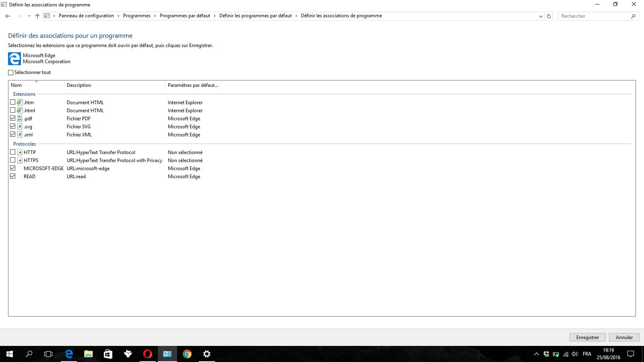Click the battery status tray icon
This screenshot has height=362, width=644.
(556, 354)
